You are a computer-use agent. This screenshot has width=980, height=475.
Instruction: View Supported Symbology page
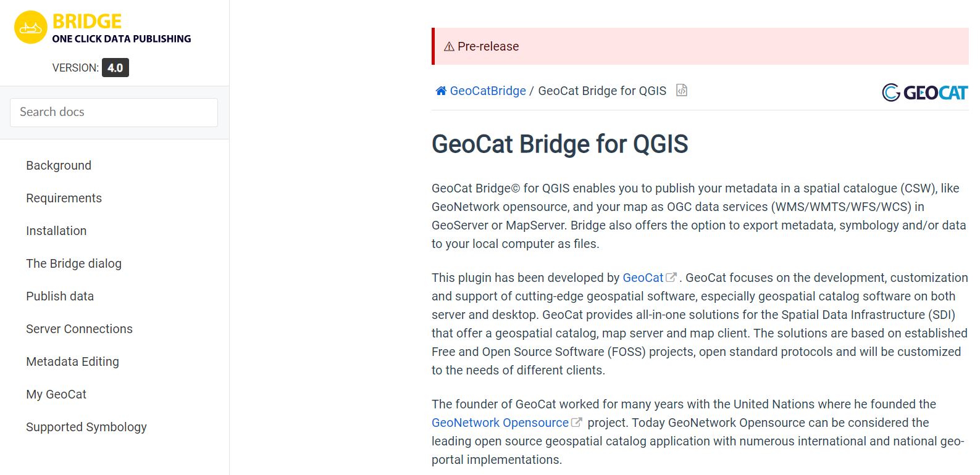86,427
